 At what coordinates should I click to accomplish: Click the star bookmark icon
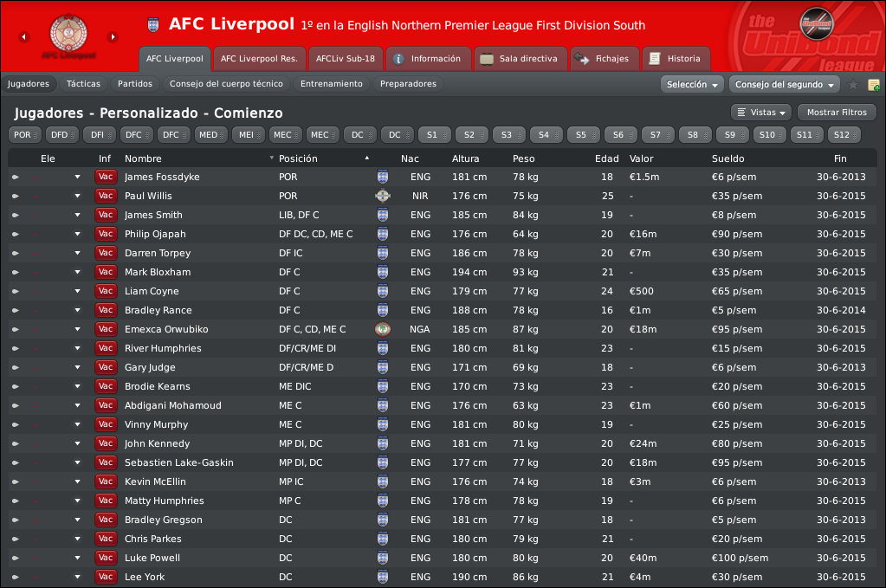pyautogui.click(x=853, y=85)
